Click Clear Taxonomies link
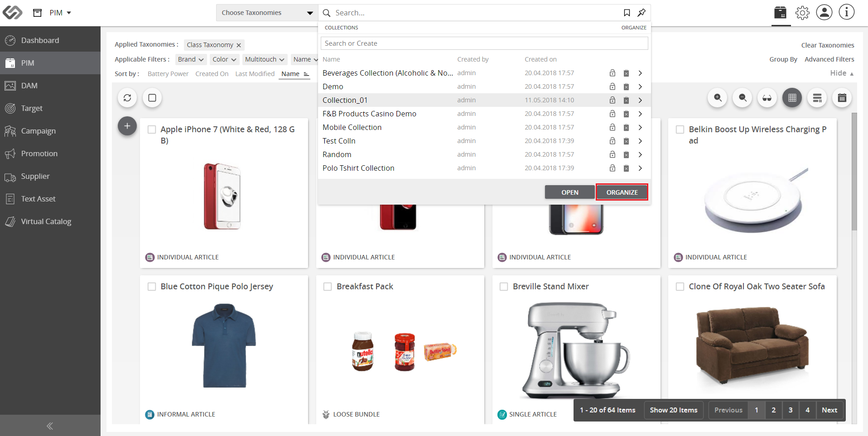The image size is (868, 436). pyautogui.click(x=828, y=45)
